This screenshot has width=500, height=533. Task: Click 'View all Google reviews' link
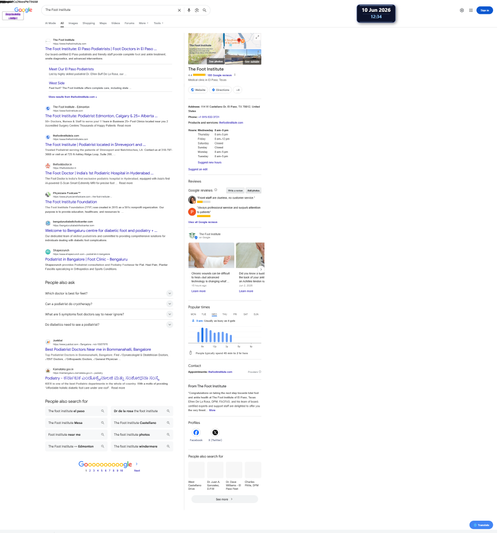(203, 222)
